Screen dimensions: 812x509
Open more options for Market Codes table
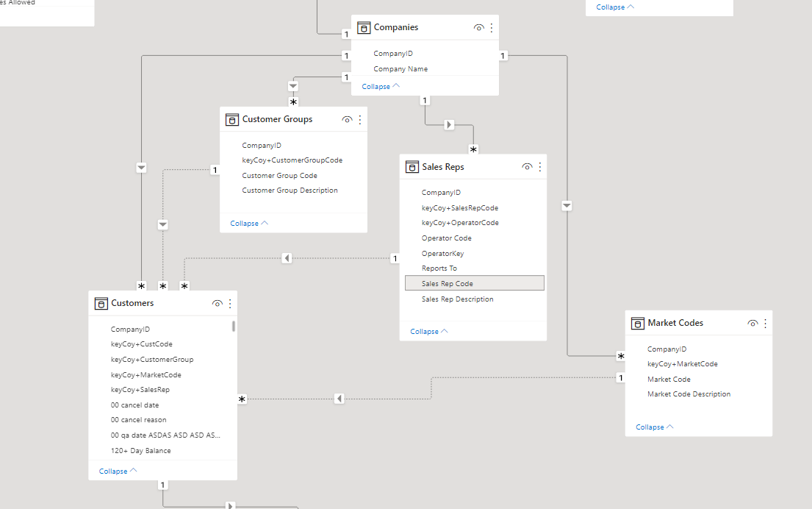766,323
